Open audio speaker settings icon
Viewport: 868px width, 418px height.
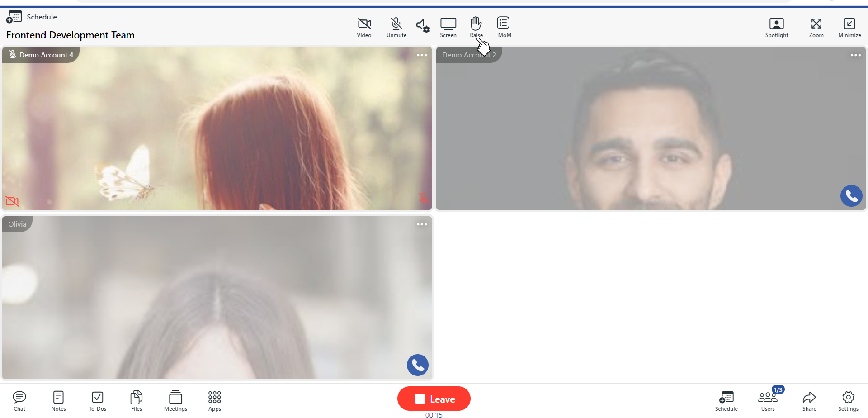click(x=423, y=26)
